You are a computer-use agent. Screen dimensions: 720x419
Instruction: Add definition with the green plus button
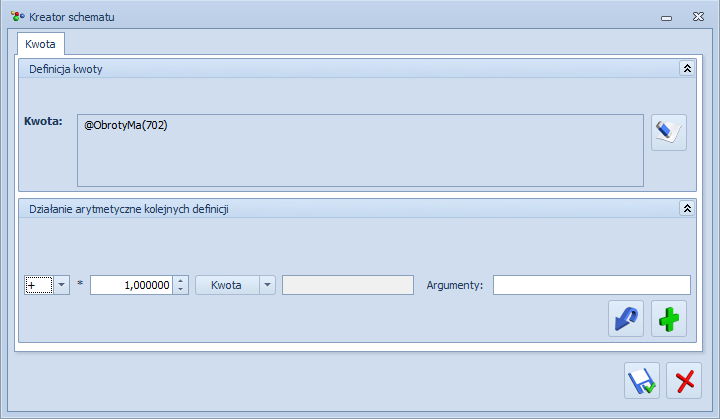pos(669,318)
